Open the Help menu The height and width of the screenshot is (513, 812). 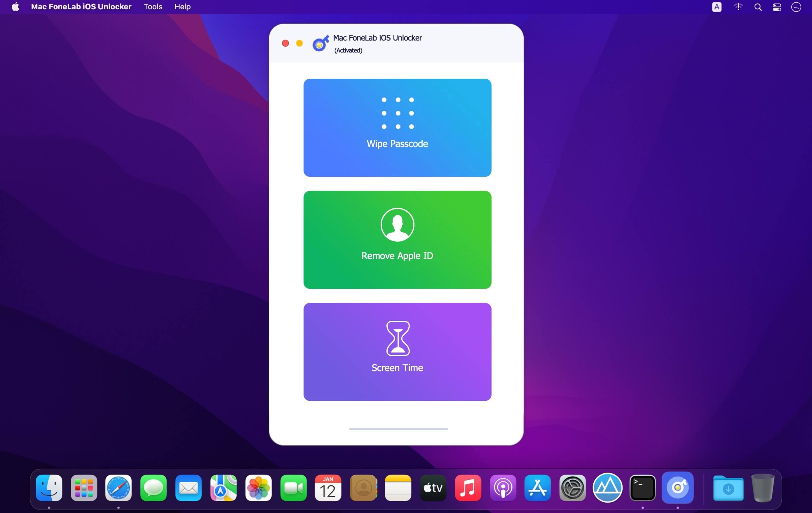[x=182, y=7]
